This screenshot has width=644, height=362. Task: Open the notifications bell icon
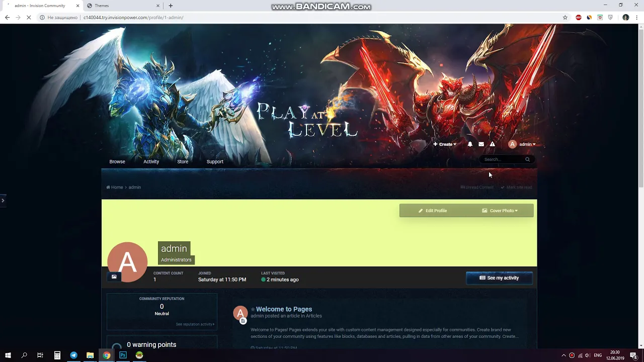coord(470,144)
